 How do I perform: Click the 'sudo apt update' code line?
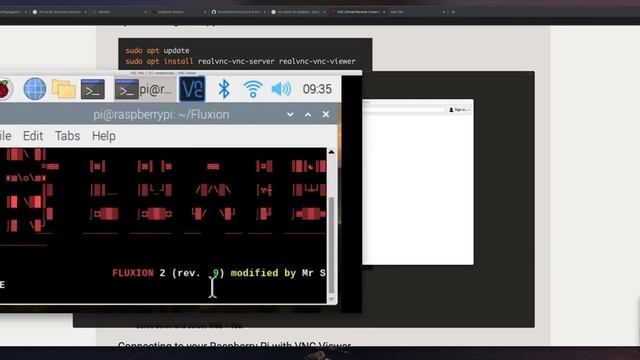tap(157, 51)
